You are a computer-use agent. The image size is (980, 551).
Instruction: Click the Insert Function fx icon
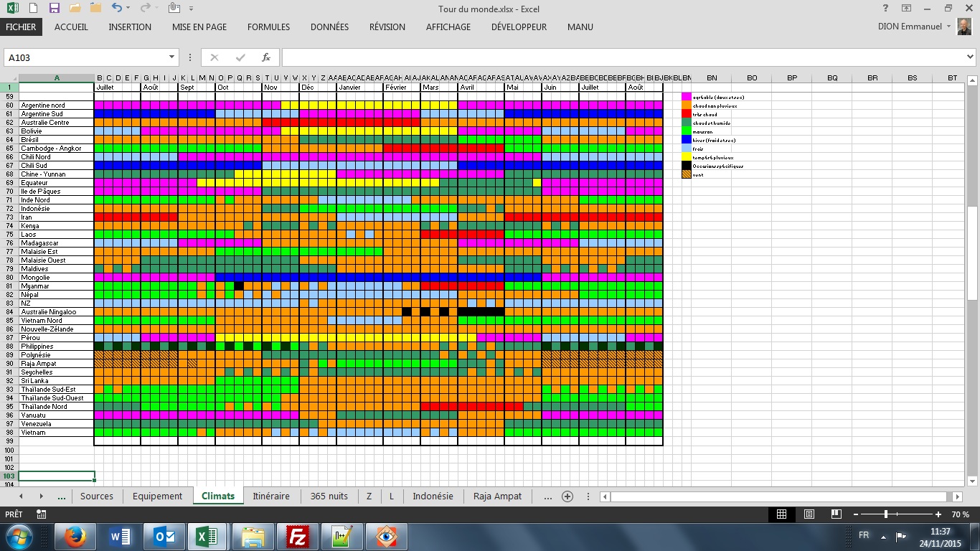click(x=265, y=57)
